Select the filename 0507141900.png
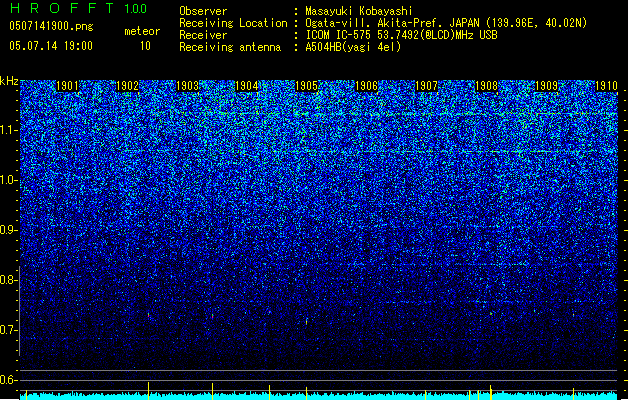The height and width of the screenshot is (400, 629). 51,26
